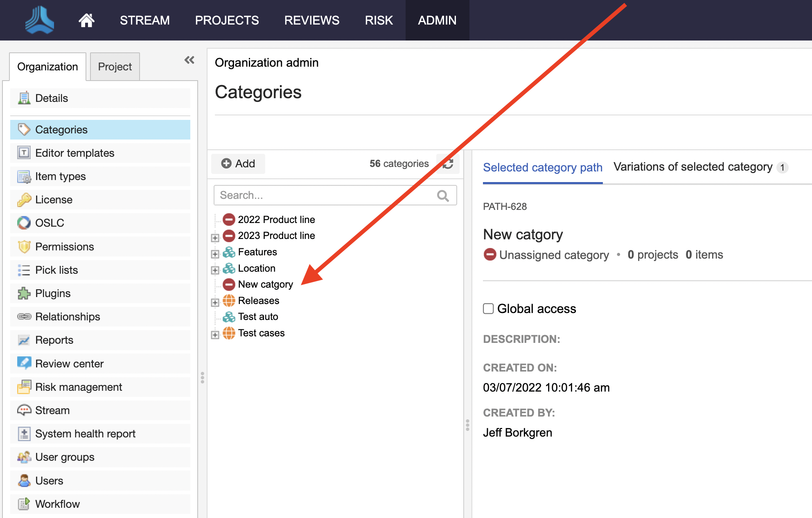812x518 pixels.
Task: Open the REVIEWS menu
Action: coord(312,20)
